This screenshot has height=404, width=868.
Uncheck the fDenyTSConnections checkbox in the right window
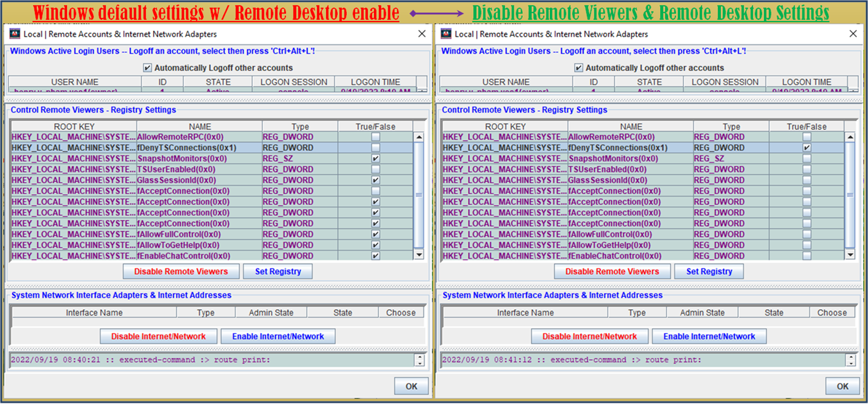click(806, 148)
